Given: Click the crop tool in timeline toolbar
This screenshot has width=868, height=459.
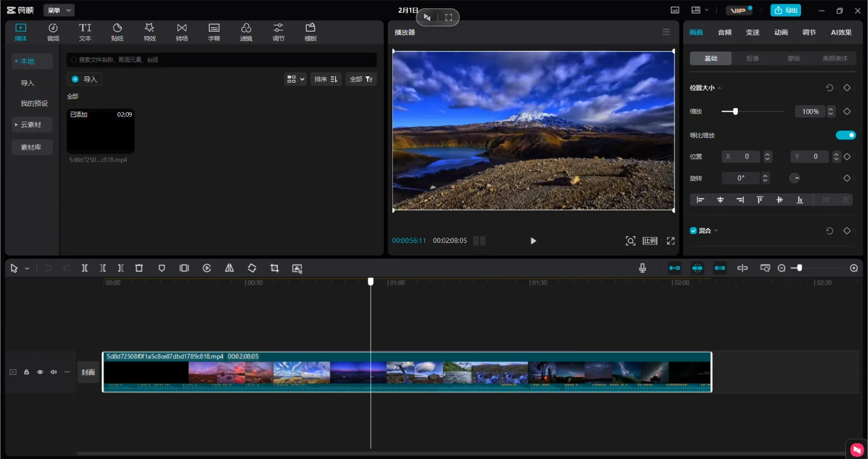Looking at the screenshot, I should [274, 268].
